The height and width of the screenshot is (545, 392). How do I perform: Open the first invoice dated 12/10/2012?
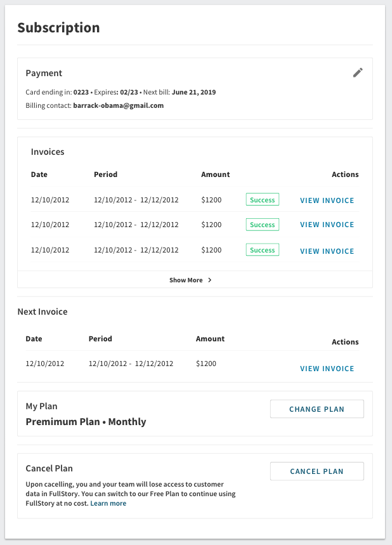point(327,200)
